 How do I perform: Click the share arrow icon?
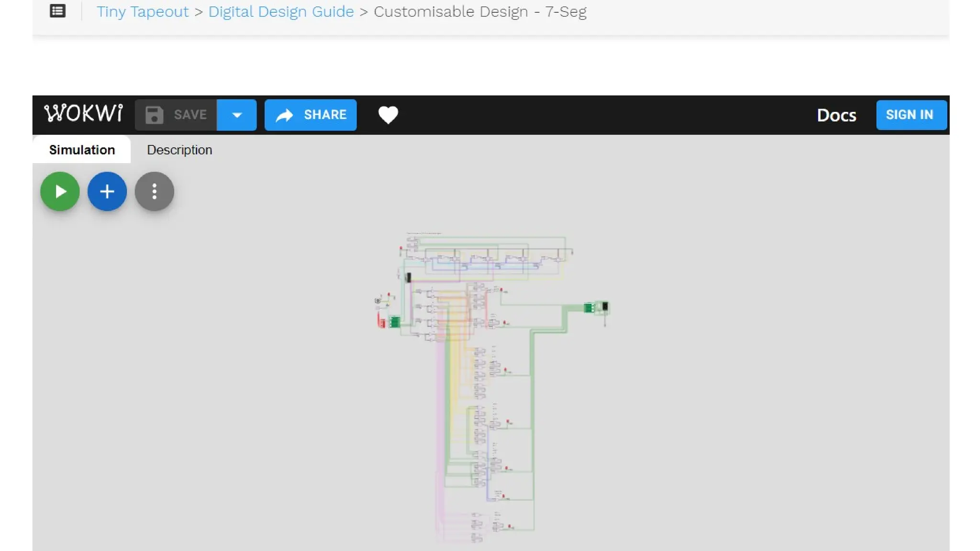285,115
